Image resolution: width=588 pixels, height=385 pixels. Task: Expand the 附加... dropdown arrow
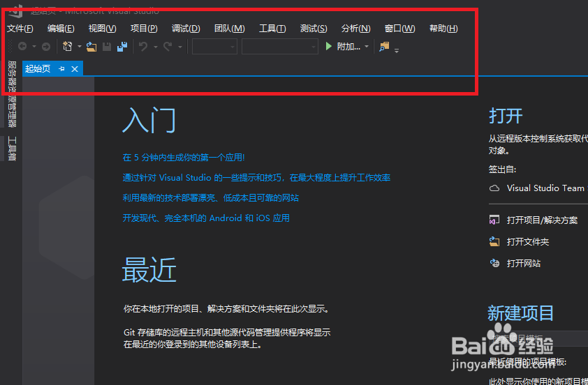[367, 47]
